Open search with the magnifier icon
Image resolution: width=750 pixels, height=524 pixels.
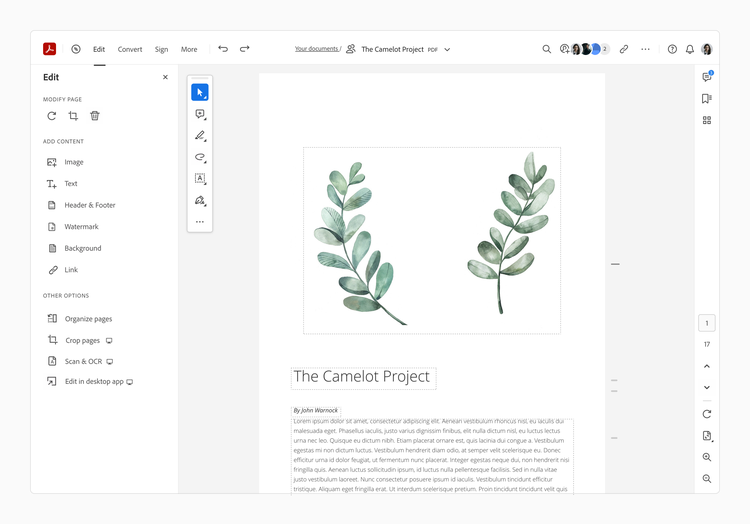(546, 49)
